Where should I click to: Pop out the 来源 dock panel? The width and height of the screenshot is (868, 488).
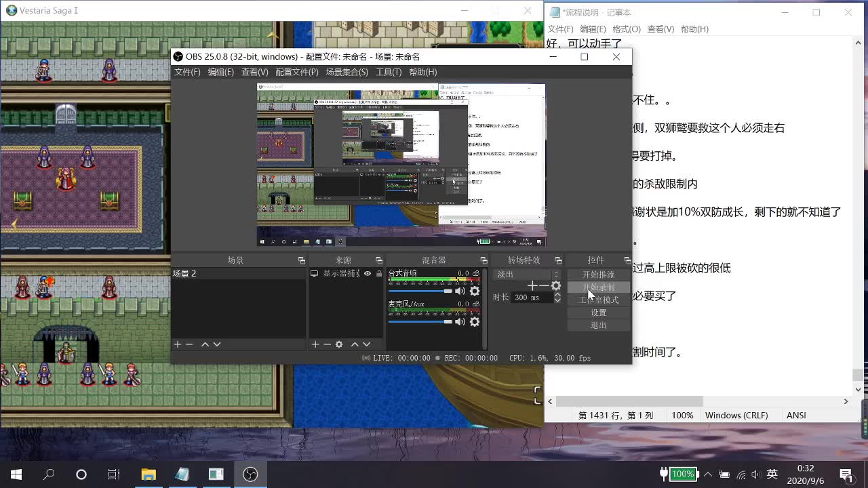[379, 260]
